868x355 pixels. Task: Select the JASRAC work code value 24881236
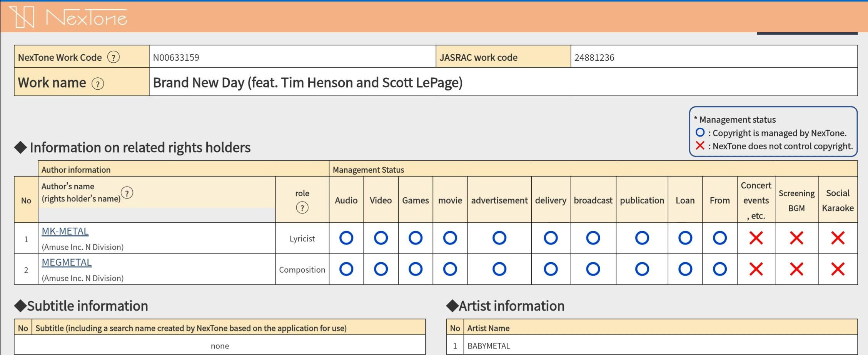(594, 58)
